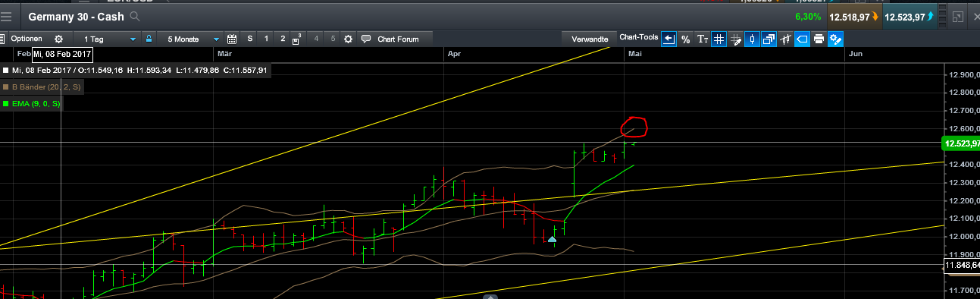Click the 11.848,64 price level label
The image size is (980, 299).
[x=961, y=266]
